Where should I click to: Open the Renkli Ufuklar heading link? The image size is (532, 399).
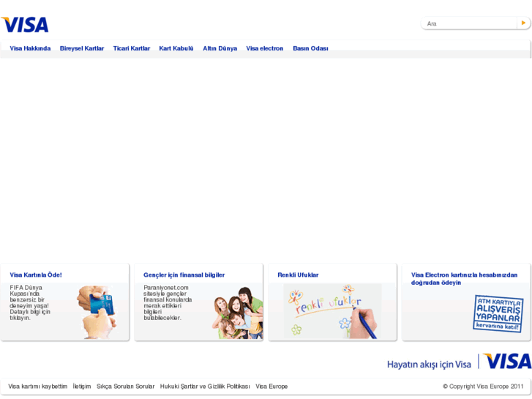click(298, 275)
